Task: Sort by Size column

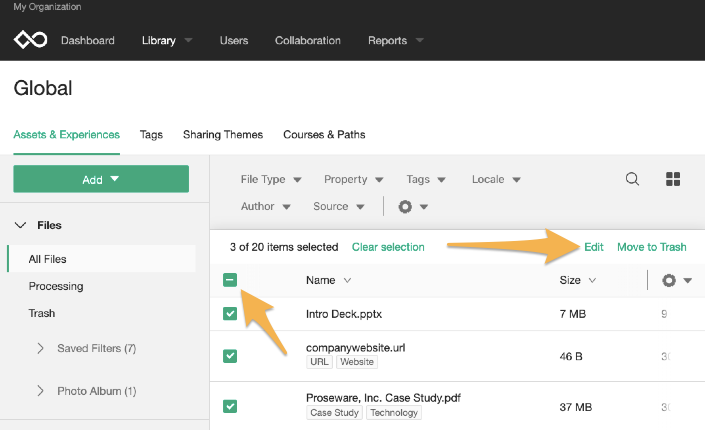Action: pos(578,280)
